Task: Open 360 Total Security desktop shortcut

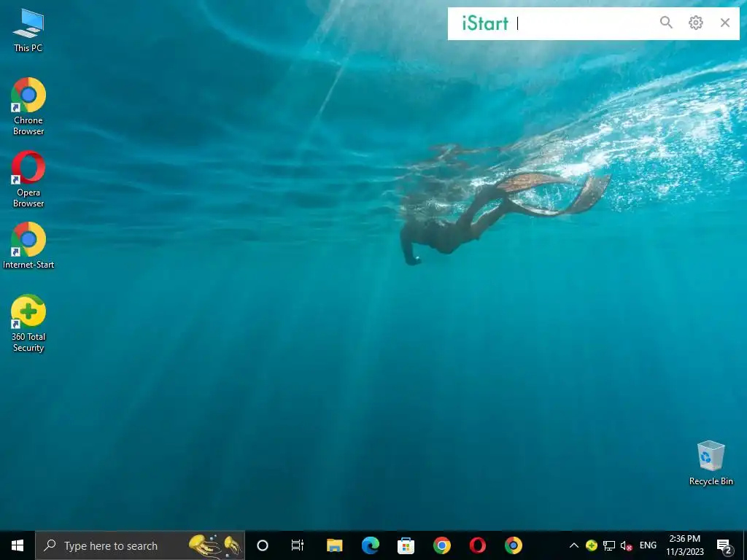Action: (28, 323)
